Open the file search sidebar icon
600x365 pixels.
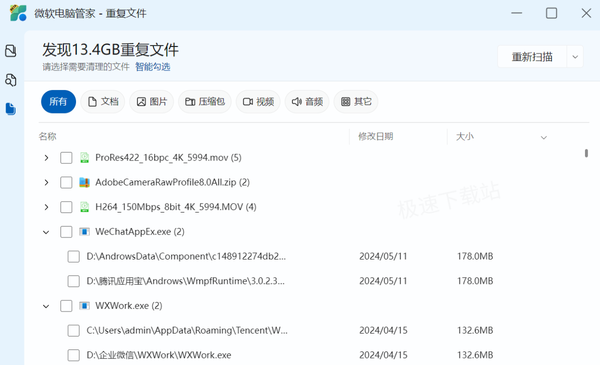(11, 80)
